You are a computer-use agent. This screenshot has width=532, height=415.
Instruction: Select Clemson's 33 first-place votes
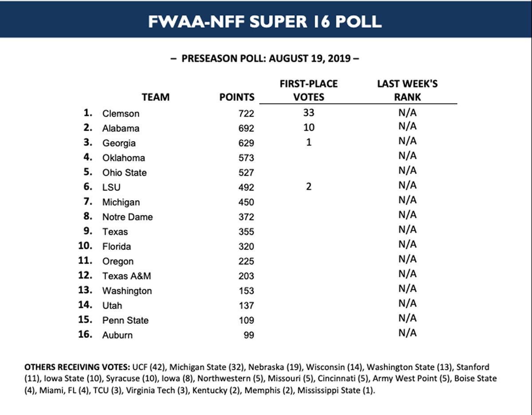[x=309, y=113]
